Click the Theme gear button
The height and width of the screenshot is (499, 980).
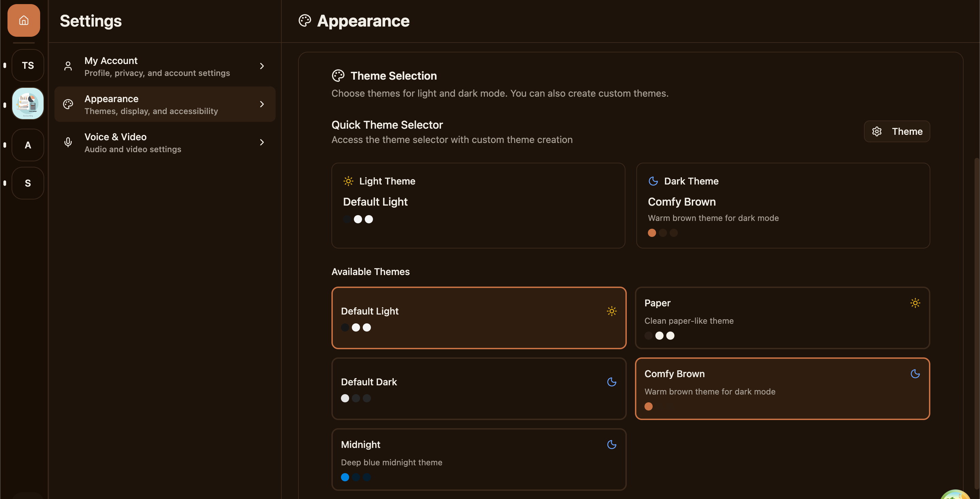click(897, 131)
